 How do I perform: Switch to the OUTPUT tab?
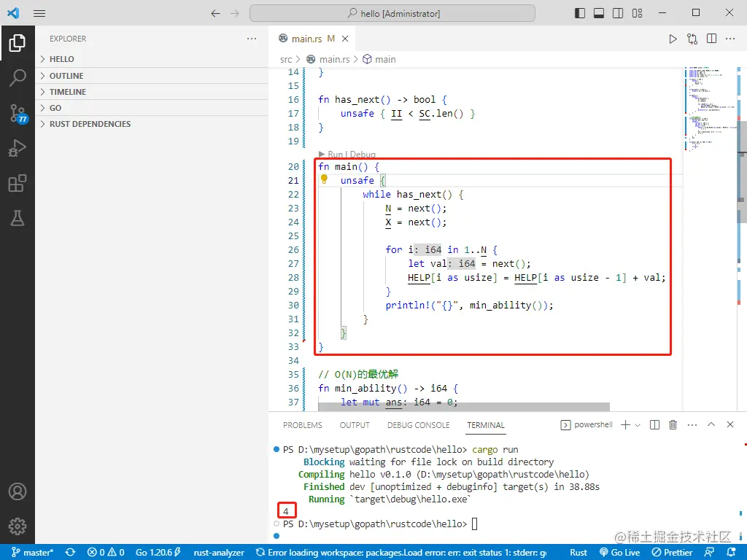click(x=355, y=425)
